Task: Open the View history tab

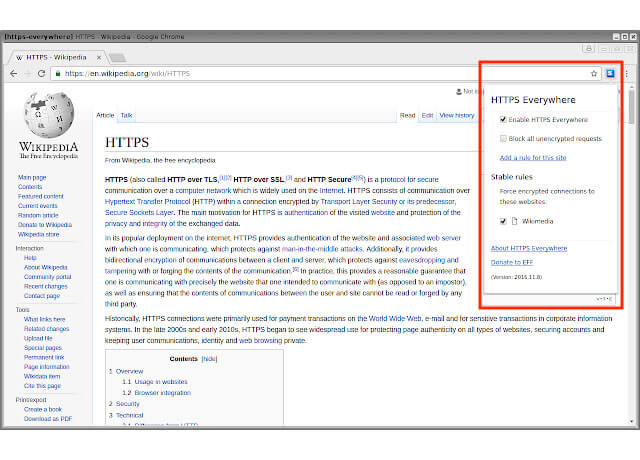Action: (x=457, y=115)
